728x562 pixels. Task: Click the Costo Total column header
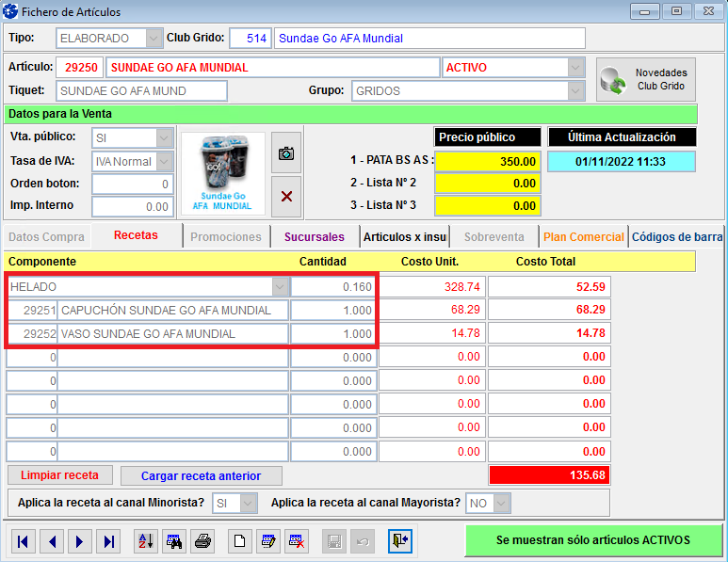[x=545, y=262]
